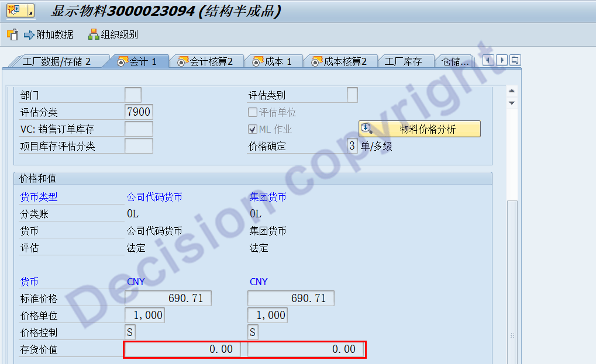Switch to 工厂数据/存储 2 tab
Image resolution: width=596 pixels, height=364 pixels.
(56, 61)
